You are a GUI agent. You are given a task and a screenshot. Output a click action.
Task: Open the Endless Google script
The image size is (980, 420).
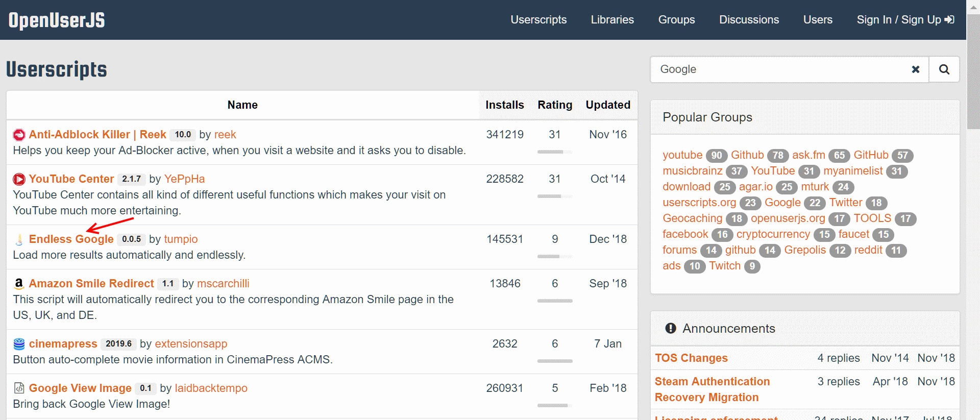coord(71,239)
